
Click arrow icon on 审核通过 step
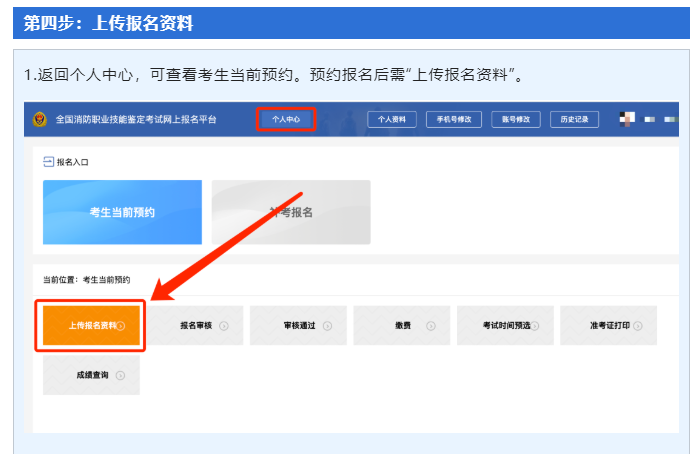pyautogui.click(x=327, y=326)
